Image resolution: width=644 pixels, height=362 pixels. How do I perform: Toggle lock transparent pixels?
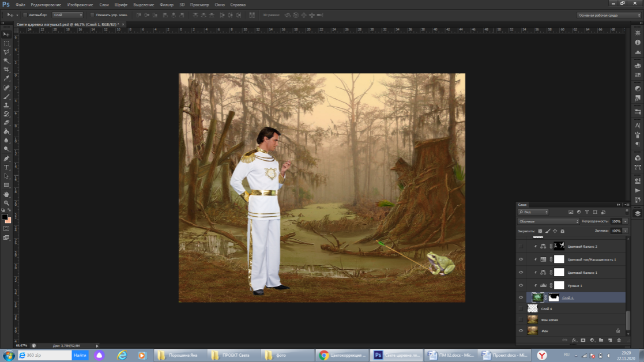coord(540,231)
